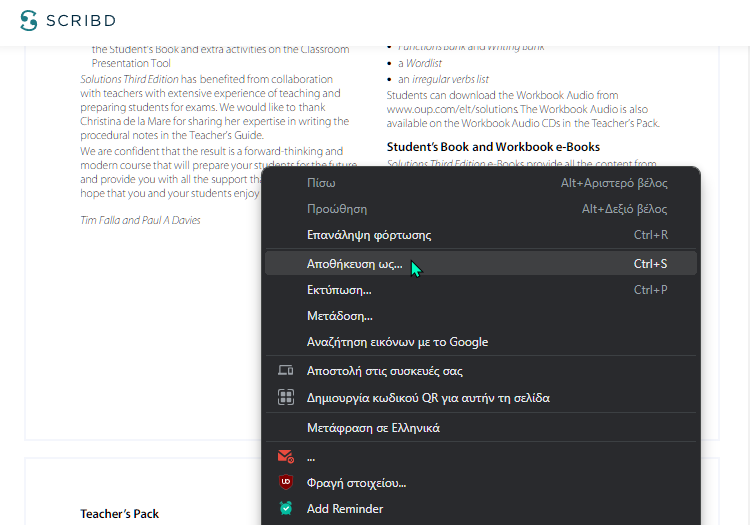
Task: Choose Προώθηση menu entry
Action: [x=481, y=209]
